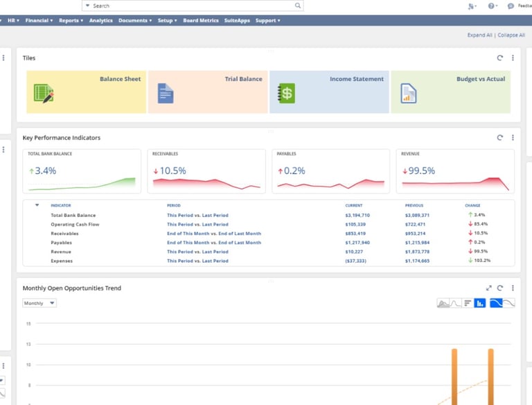Open the Revenue KPI card
The image size is (532, 405).
pyautogui.click(x=455, y=171)
